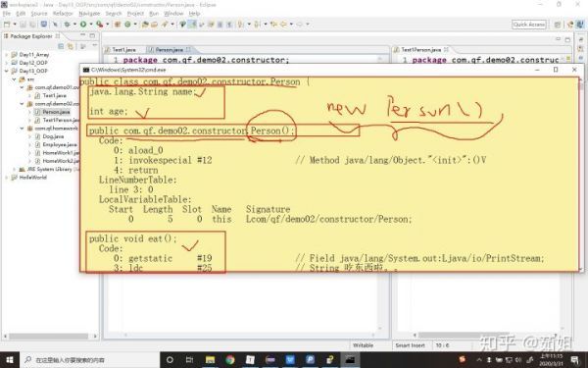This screenshot has height=368, width=588.
Task: Collapse the Day13_OOP project
Action: point(7,71)
